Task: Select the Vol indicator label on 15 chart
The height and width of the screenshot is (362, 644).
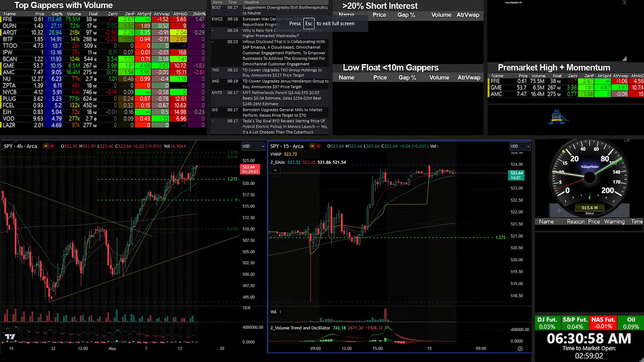Action: click(x=273, y=312)
